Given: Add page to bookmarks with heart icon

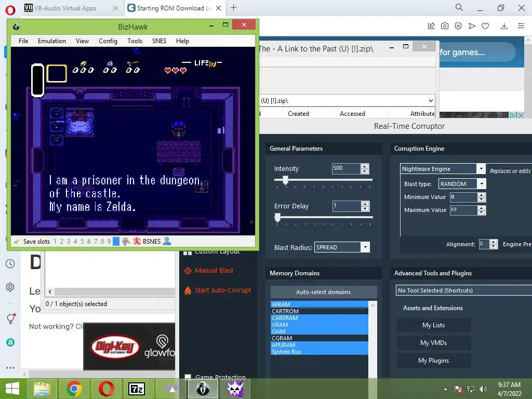Looking at the screenshot, I should click(485, 26).
